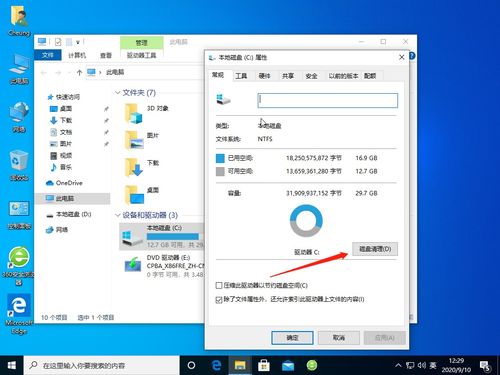Viewport: 500px width, 375px height.
Task: Open the 以前的版本 tab
Action: (x=343, y=76)
